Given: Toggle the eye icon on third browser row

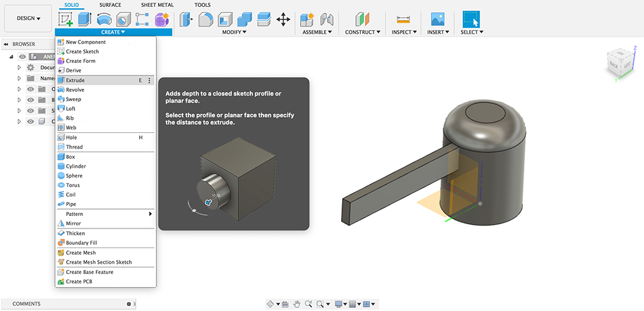Looking at the screenshot, I should tap(30, 89).
